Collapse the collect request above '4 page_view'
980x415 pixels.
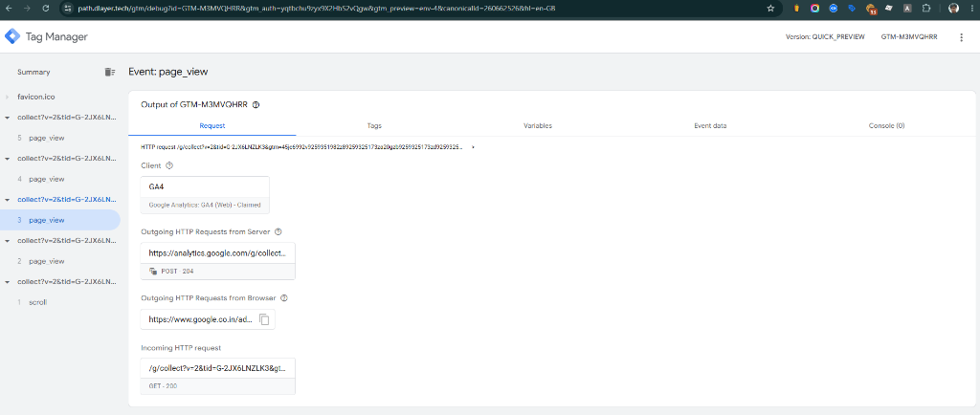point(7,158)
